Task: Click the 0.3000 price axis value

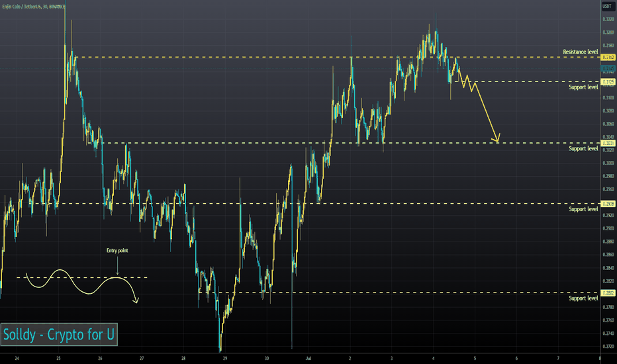Action: pos(608,163)
